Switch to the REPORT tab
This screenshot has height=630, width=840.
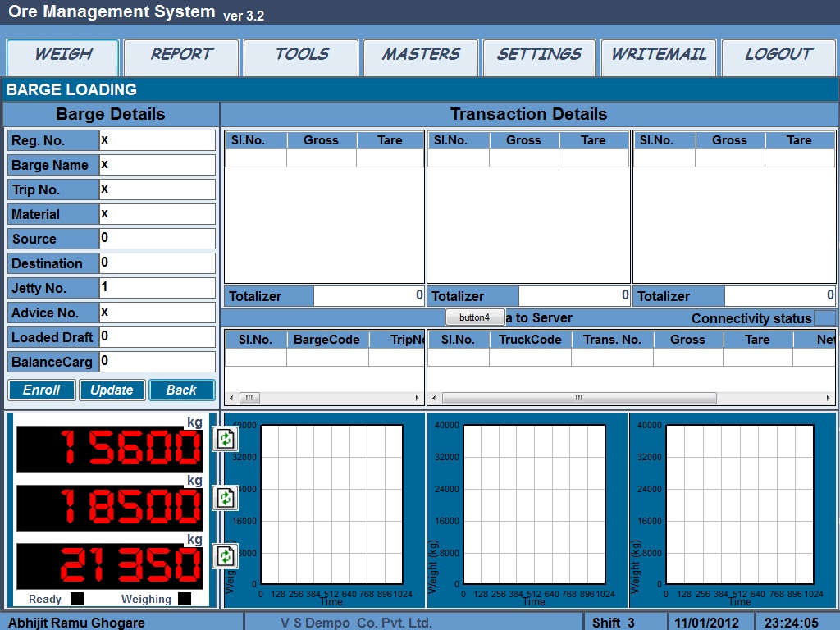pos(181,56)
